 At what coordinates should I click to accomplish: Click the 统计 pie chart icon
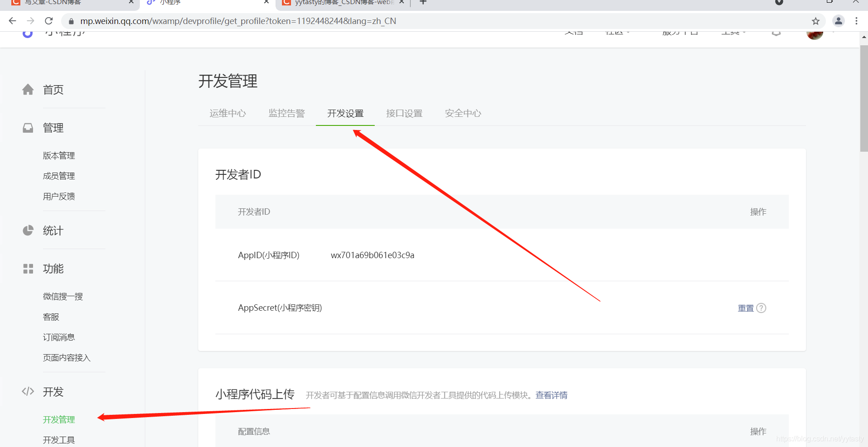[x=28, y=231]
